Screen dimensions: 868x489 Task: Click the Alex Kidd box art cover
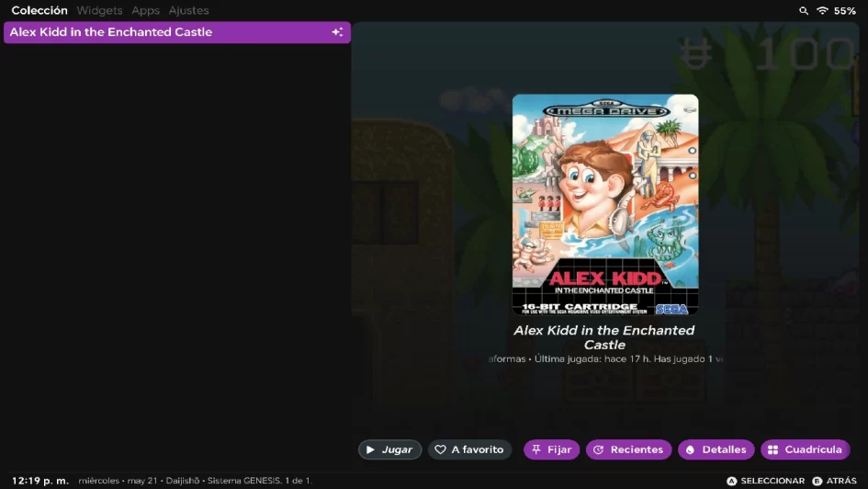(x=605, y=204)
